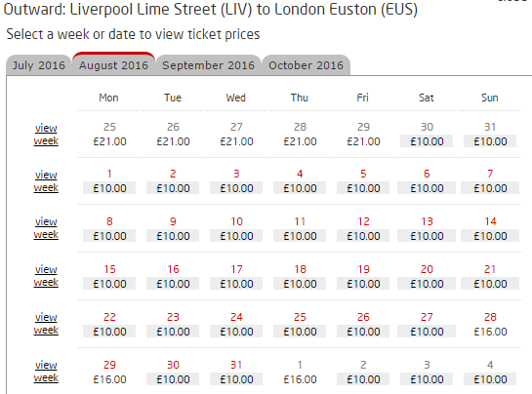Select the £10.00 fare on Thursday 25 August
The image size is (532, 394).
tap(300, 332)
